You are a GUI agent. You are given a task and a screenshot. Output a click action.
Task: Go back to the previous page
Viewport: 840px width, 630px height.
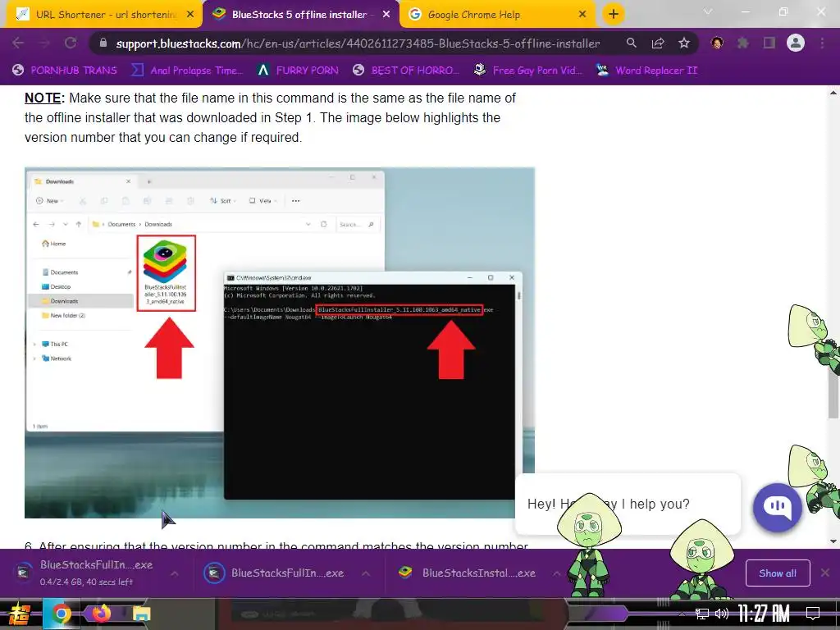[x=18, y=43]
